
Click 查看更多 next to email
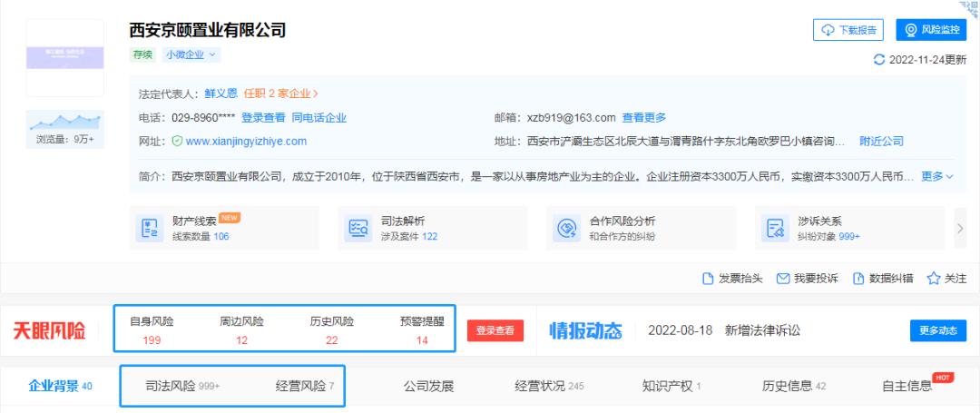[643, 117]
